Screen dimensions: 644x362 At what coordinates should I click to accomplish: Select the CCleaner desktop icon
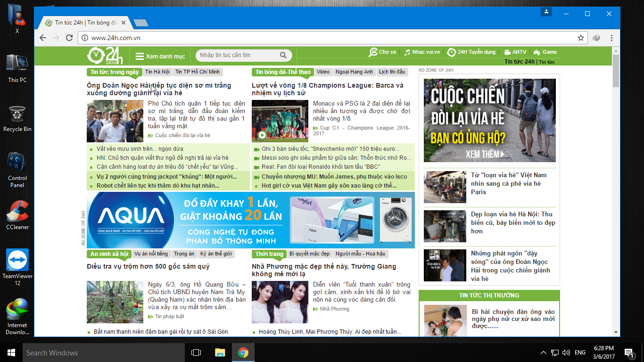coord(17,215)
